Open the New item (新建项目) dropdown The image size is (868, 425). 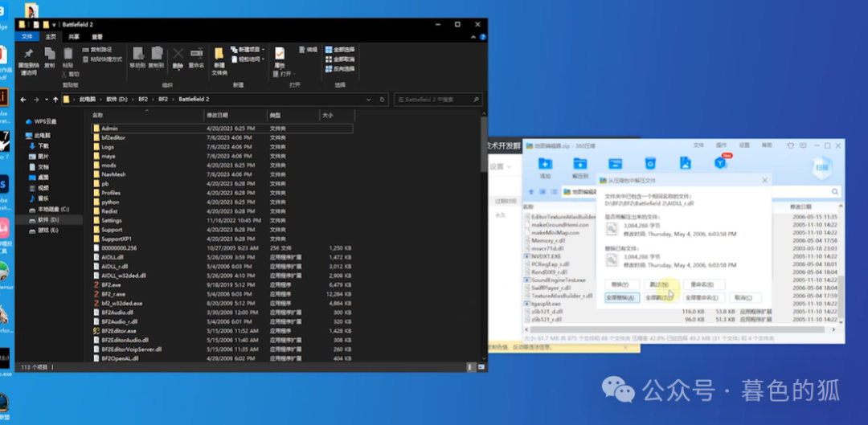click(248, 49)
